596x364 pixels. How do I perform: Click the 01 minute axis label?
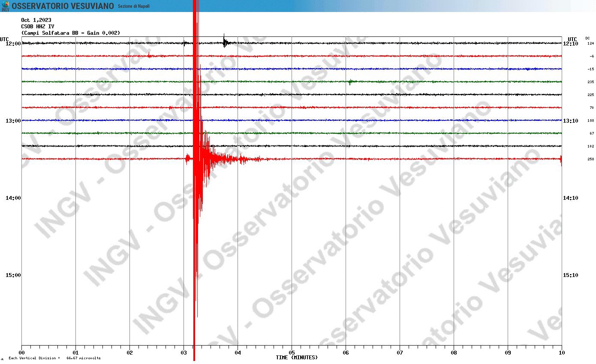pyautogui.click(x=76, y=353)
